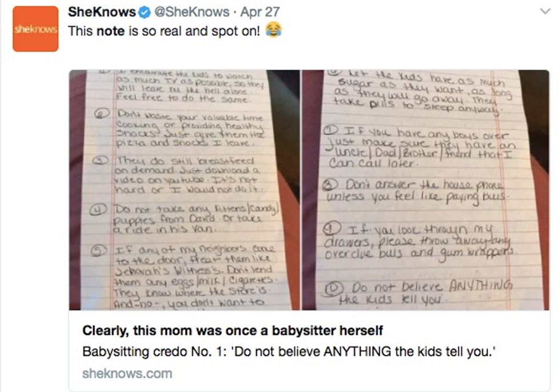Click circled number 9 on the right note

point(331,229)
